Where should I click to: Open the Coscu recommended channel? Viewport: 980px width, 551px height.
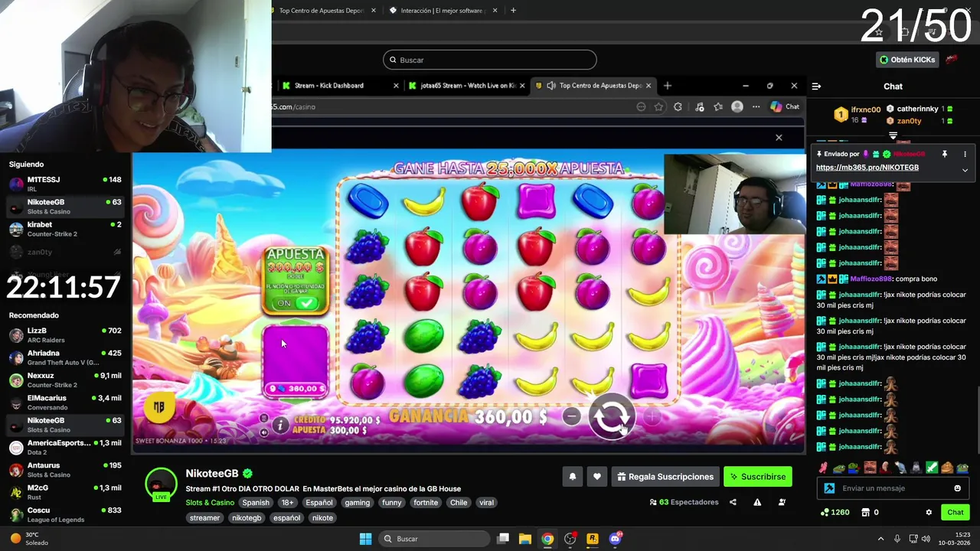coord(65,514)
